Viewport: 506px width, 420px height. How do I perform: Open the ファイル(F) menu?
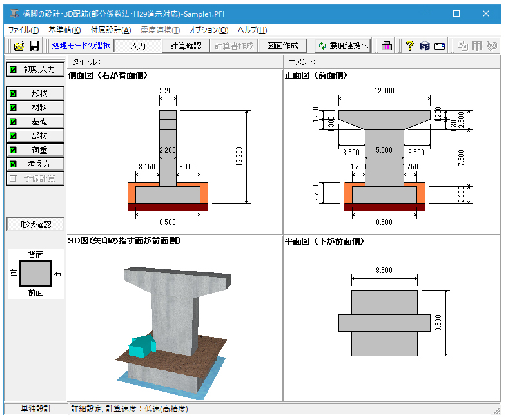coord(23,30)
